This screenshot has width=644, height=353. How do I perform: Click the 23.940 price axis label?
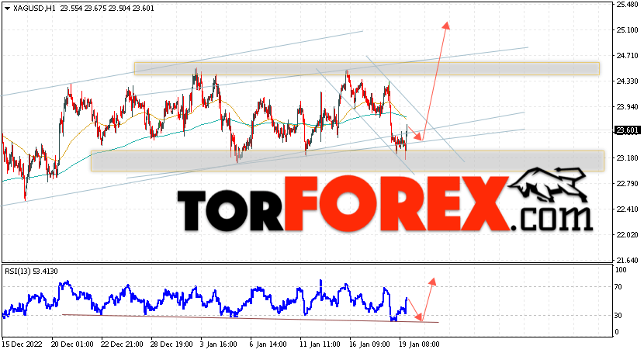pyautogui.click(x=627, y=107)
